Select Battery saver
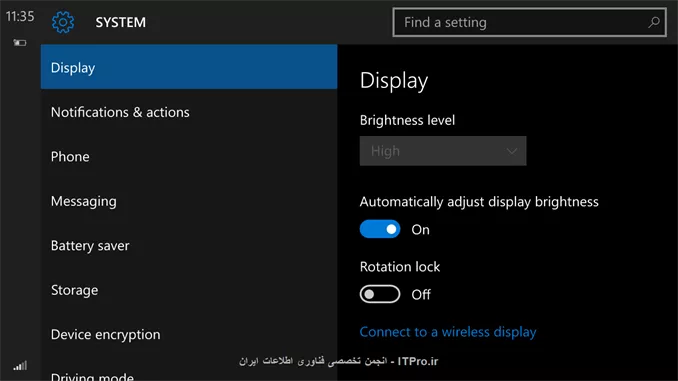Viewport: 678px width, 381px height. point(189,246)
